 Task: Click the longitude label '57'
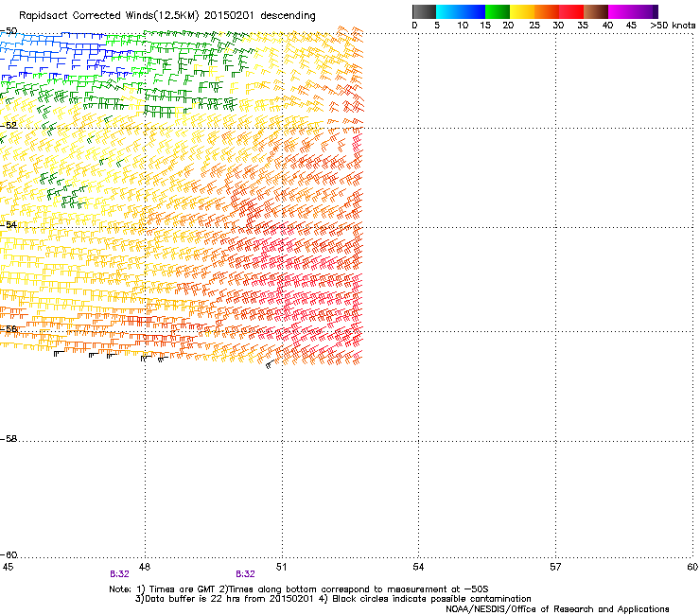pos(555,567)
